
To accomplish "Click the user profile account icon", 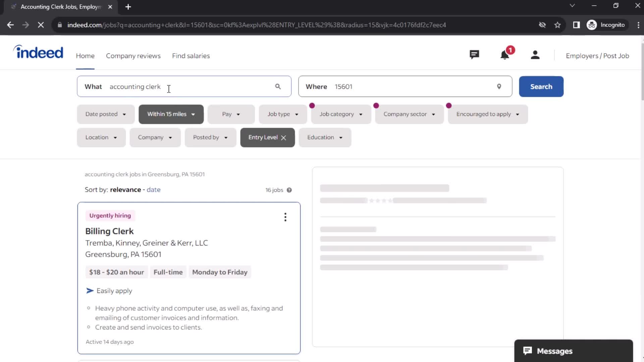I will [x=535, y=55].
